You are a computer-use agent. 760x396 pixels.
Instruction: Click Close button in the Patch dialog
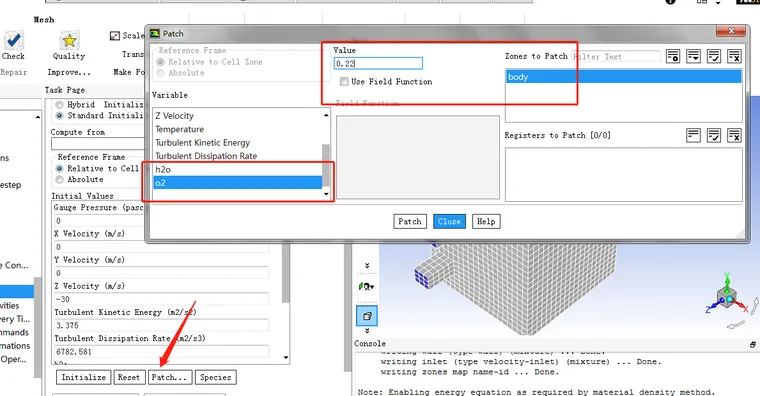(449, 222)
